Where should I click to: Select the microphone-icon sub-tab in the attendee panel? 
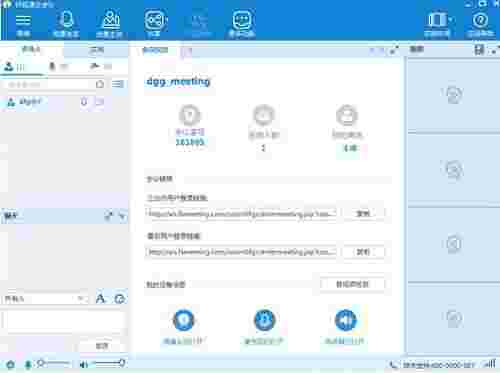click(58, 66)
